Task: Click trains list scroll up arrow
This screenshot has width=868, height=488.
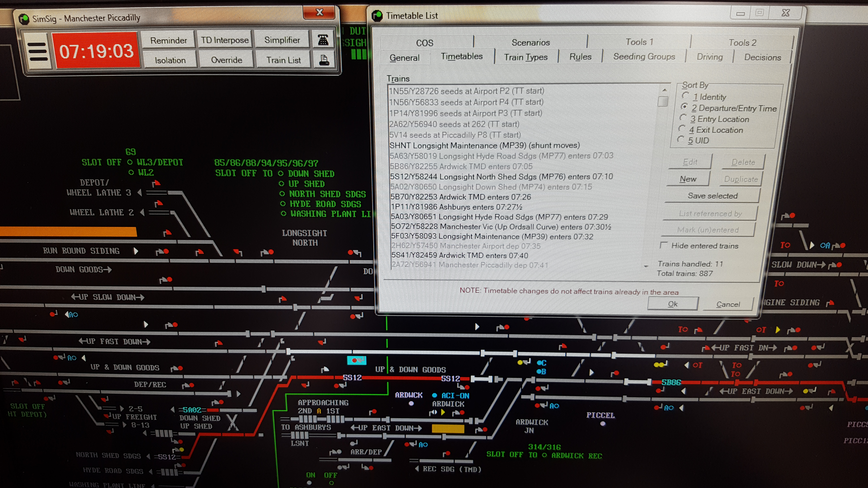Action: [x=664, y=90]
